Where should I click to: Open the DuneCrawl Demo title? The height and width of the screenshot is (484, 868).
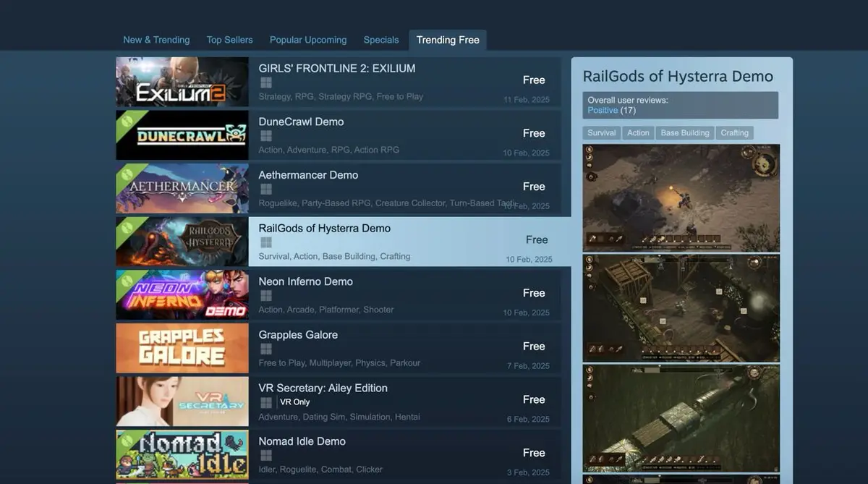pos(301,122)
